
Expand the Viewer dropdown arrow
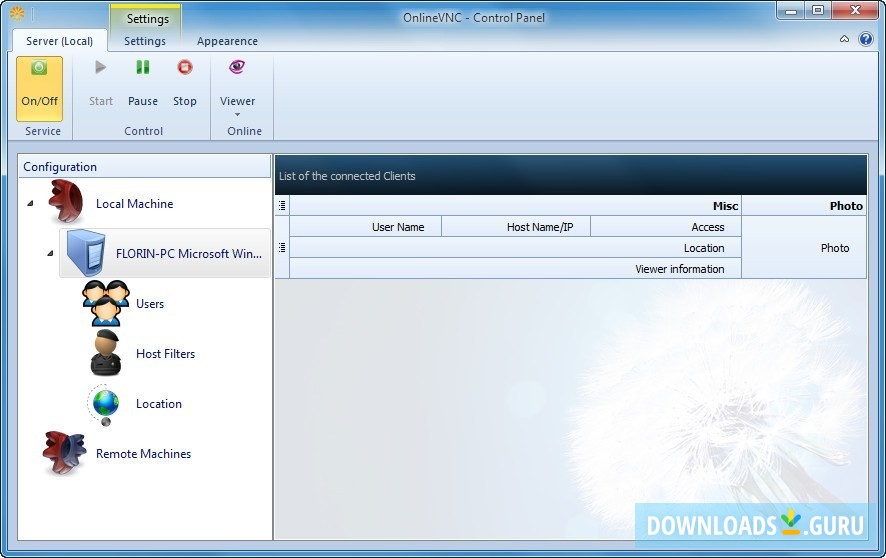coord(237,115)
